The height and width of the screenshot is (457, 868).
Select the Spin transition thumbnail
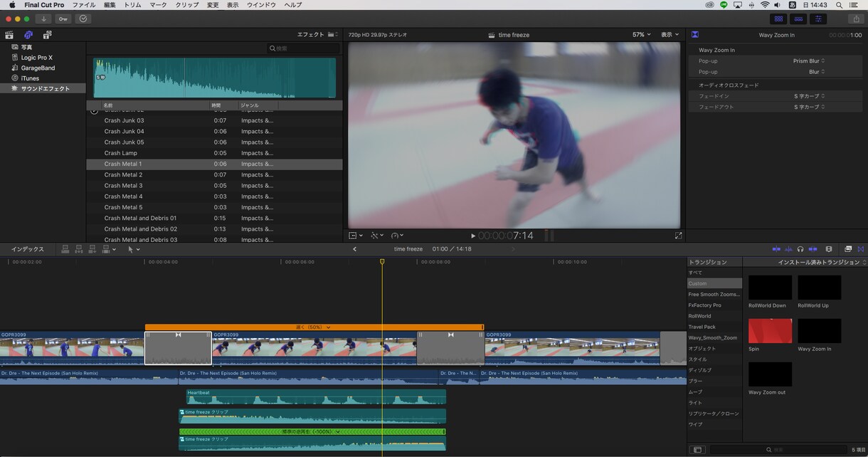coord(771,331)
